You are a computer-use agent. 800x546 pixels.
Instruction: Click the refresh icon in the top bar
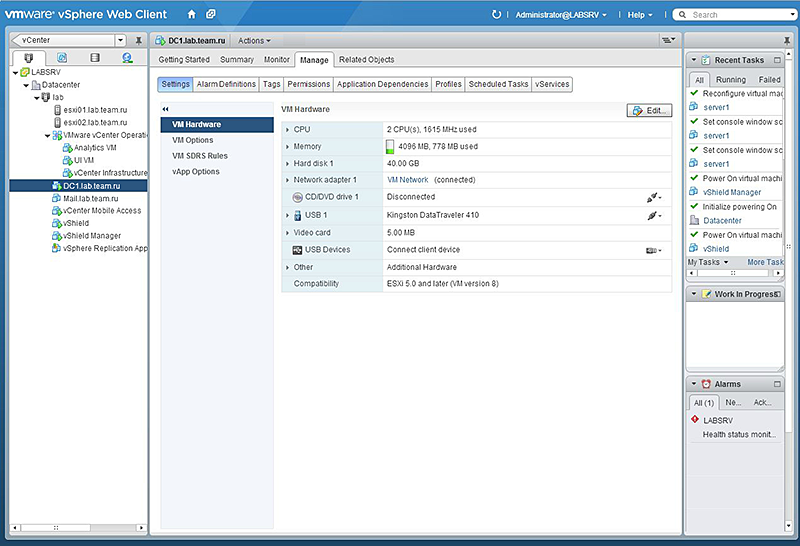coord(497,15)
